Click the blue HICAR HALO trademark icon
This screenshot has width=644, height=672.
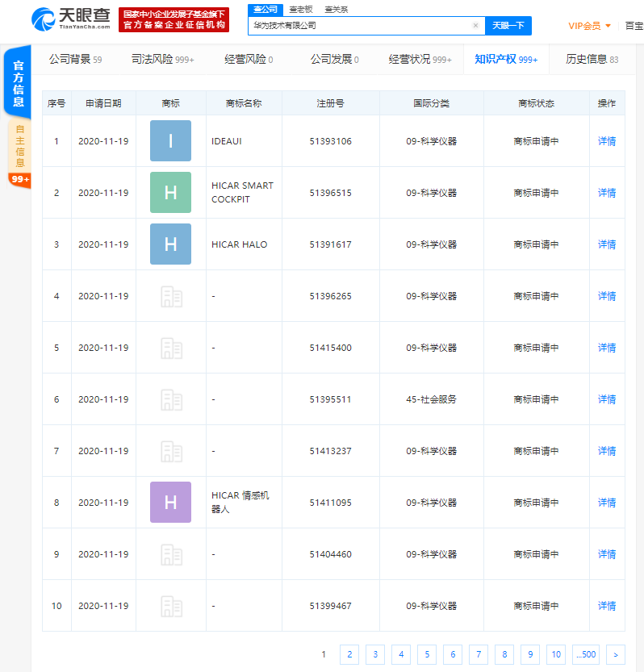pos(170,244)
